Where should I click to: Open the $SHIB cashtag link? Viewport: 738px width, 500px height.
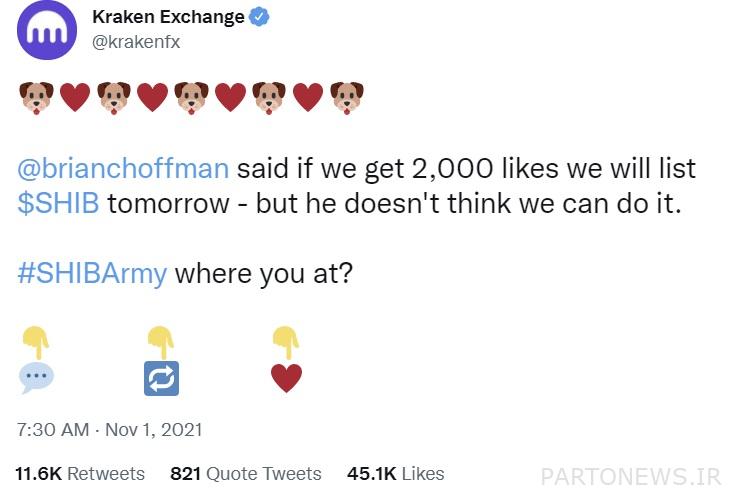(x=58, y=203)
